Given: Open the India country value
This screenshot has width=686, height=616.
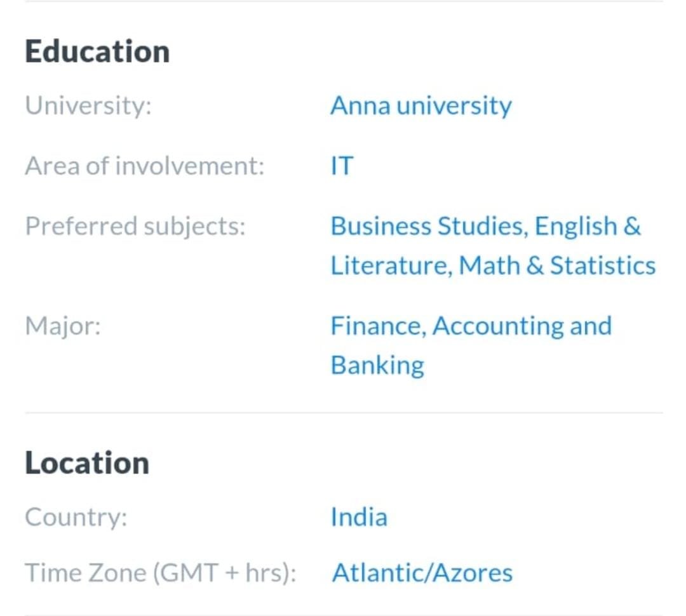Looking at the screenshot, I should tap(359, 517).
